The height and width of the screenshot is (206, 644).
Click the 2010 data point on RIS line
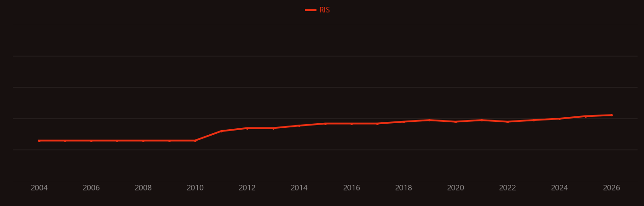195,141
